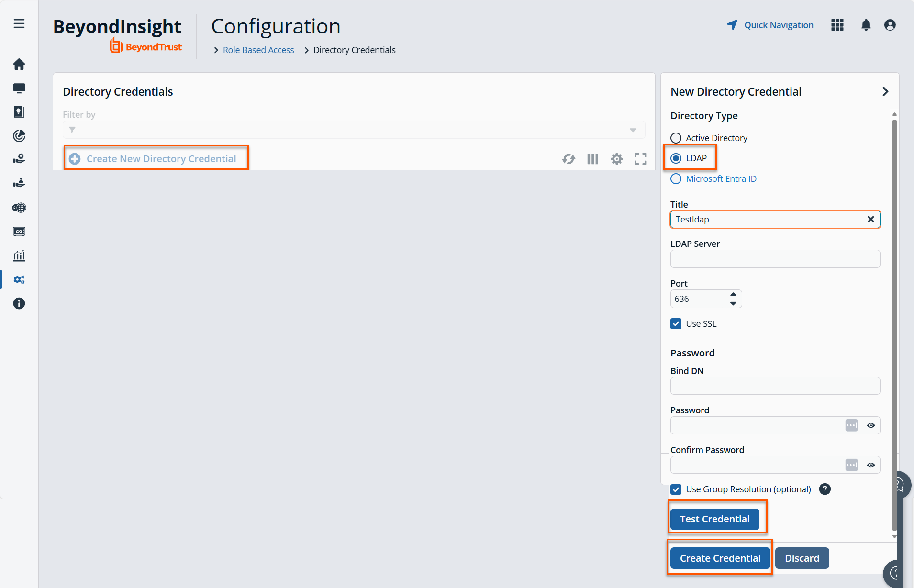Open the hand with gear sidebar icon

(x=19, y=159)
